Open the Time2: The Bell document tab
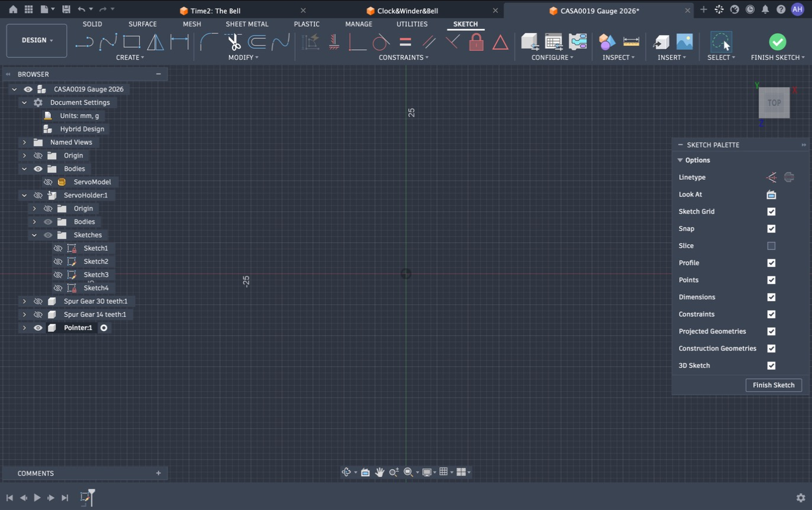The height and width of the screenshot is (510, 812). pos(215,11)
